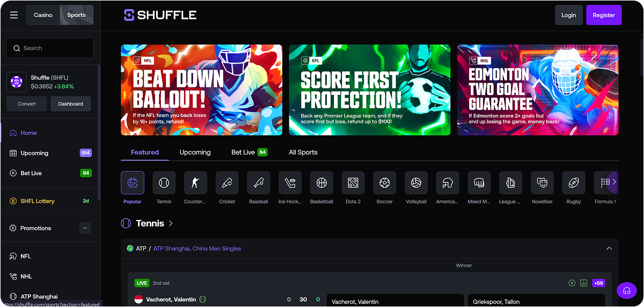Collapse the ATP Shanghai section
Screen dimensions: 644x307
(609, 248)
